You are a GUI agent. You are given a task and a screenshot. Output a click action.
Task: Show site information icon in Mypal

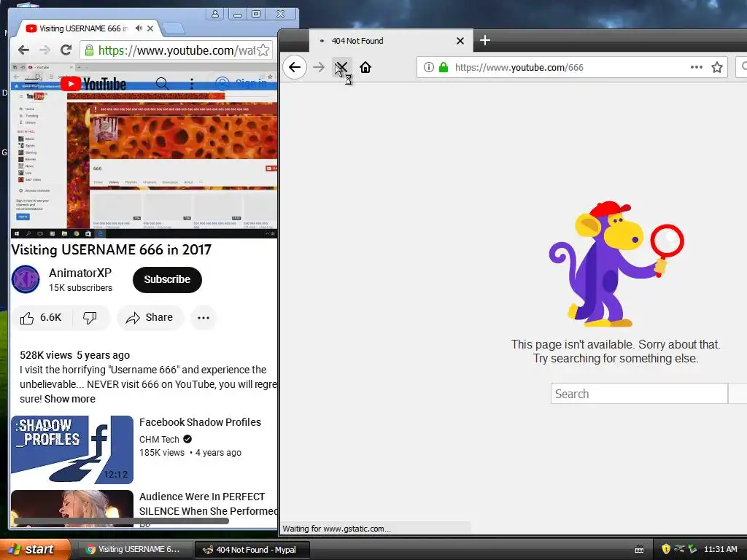pyautogui.click(x=429, y=67)
